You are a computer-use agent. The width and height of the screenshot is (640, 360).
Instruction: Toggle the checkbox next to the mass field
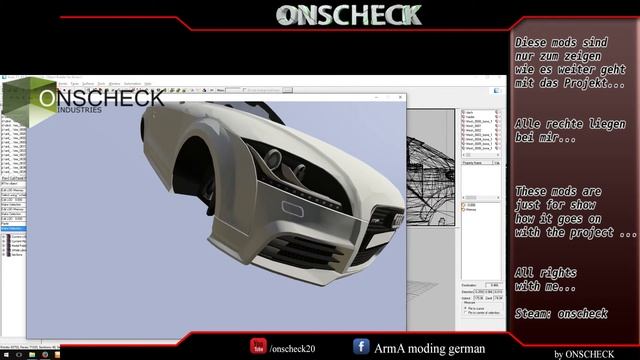(x=244, y=90)
